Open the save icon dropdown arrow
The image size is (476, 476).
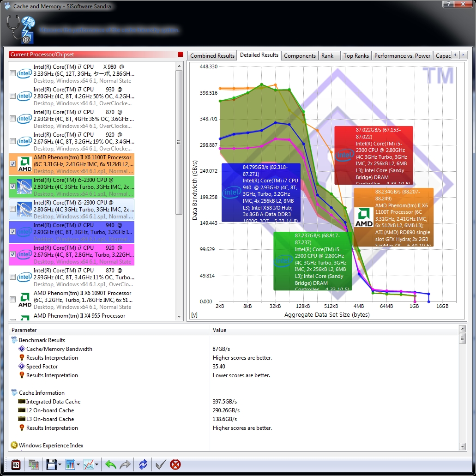[60, 464]
